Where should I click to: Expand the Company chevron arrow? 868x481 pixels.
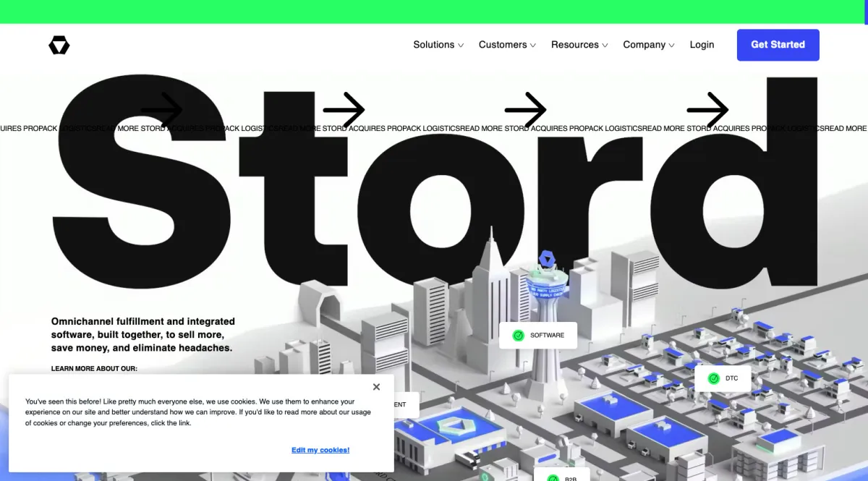tap(672, 46)
